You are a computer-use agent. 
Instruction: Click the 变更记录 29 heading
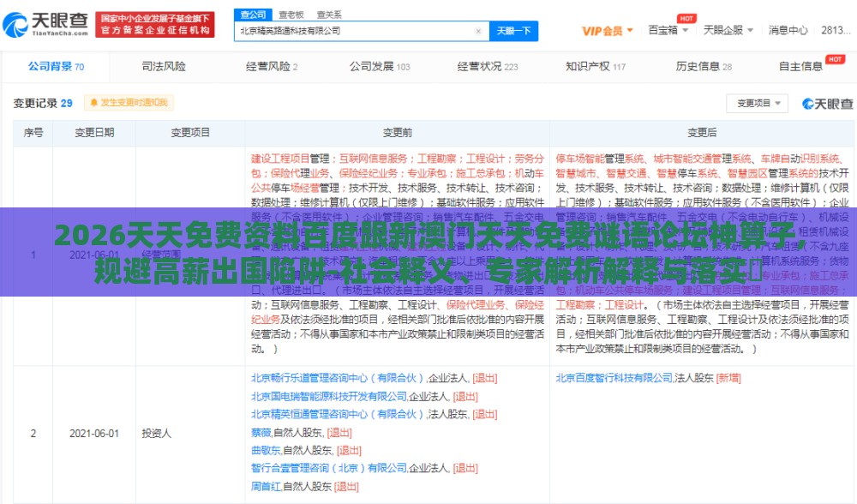43,104
